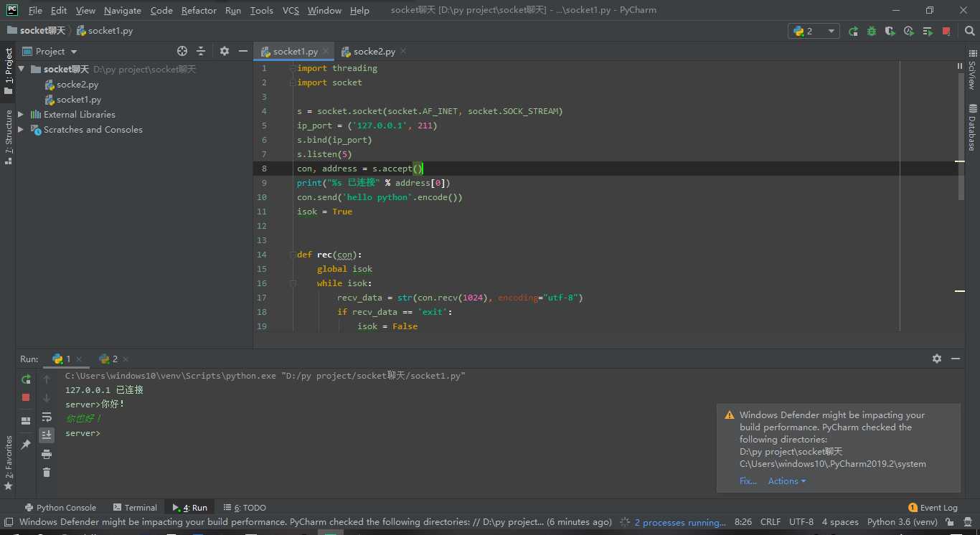Expand Scratches and Consoles node

tap(21, 129)
